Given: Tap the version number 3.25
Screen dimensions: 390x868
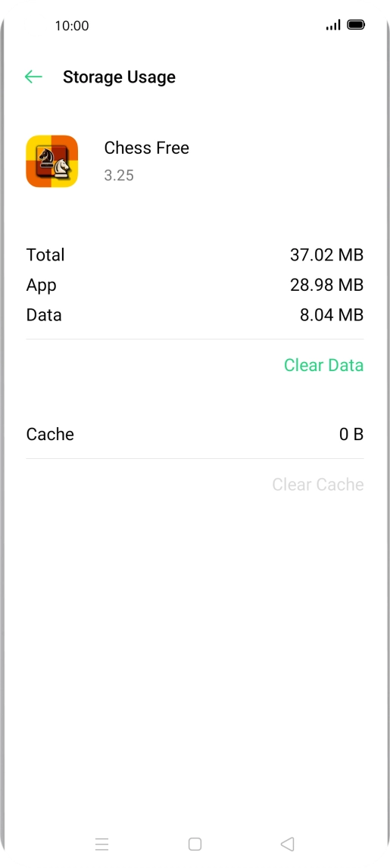Looking at the screenshot, I should tap(119, 176).
